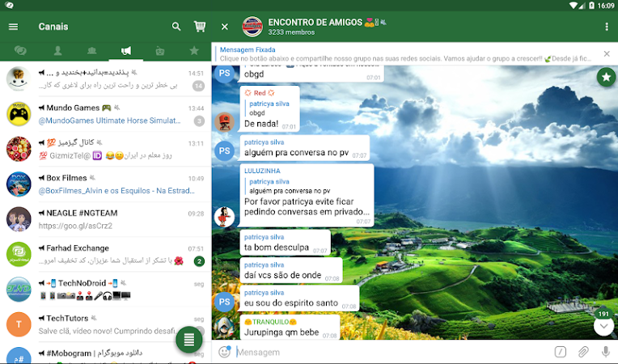Open the emoji picker smiley icon

[224, 351]
